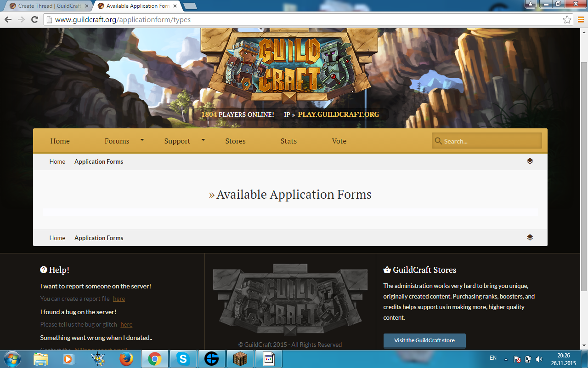Image resolution: width=588 pixels, height=368 pixels.
Task: Click the browser forward arrow
Action: (21, 19)
